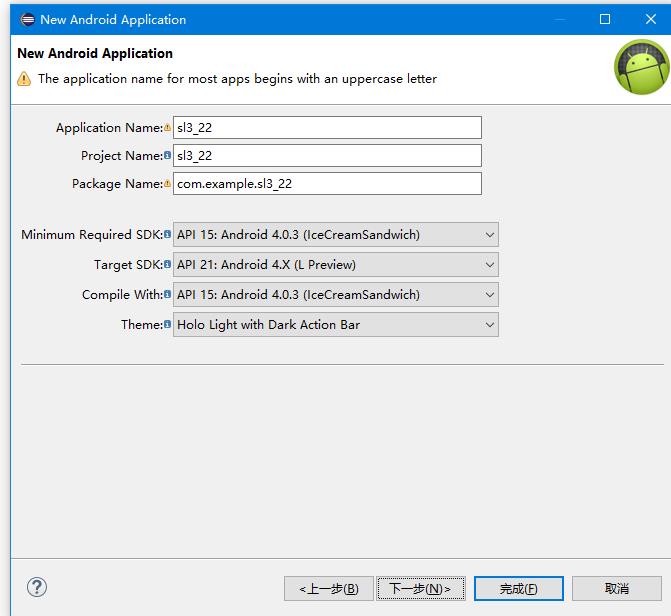Cancel the dialog with 取消

click(617, 589)
